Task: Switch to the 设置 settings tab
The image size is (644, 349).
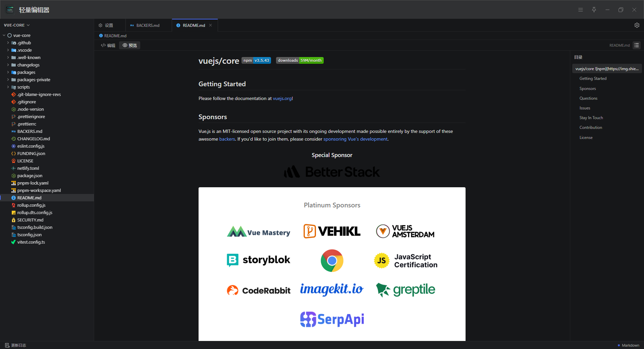Action: point(109,25)
